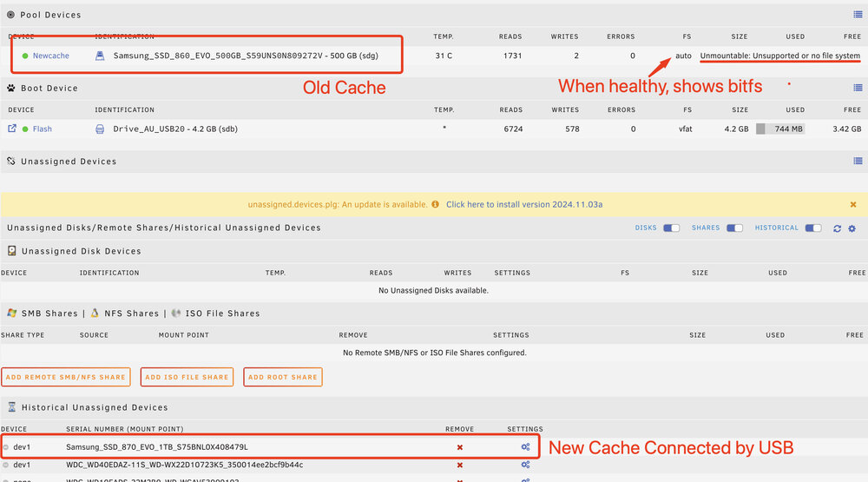Open the Flash device link
The image size is (868, 482).
(x=42, y=129)
